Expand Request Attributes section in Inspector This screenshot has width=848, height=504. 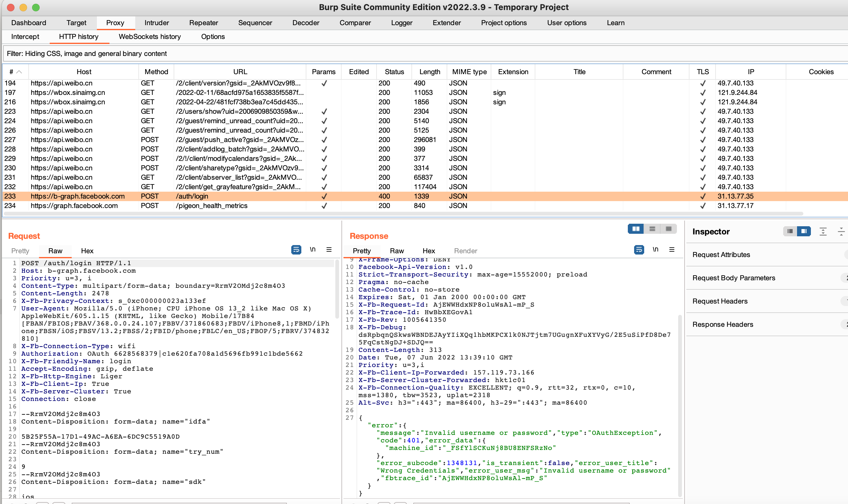coord(721,255)
